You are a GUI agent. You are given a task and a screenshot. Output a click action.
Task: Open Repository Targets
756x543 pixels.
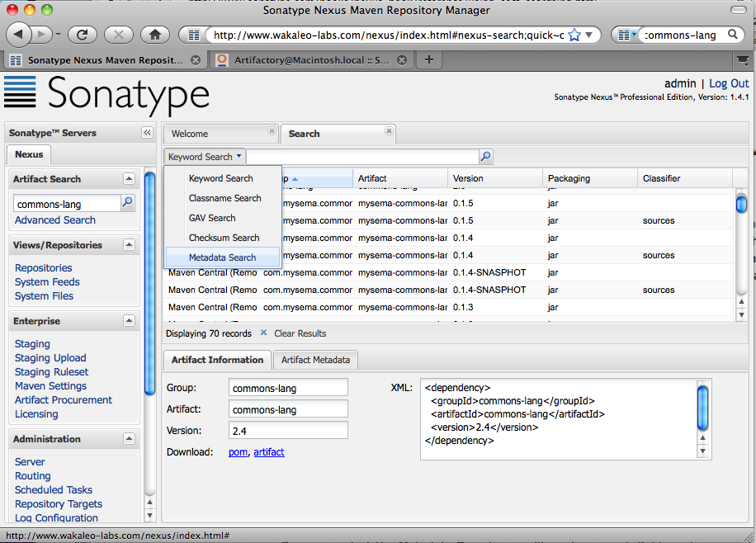[x=59, y=503]
